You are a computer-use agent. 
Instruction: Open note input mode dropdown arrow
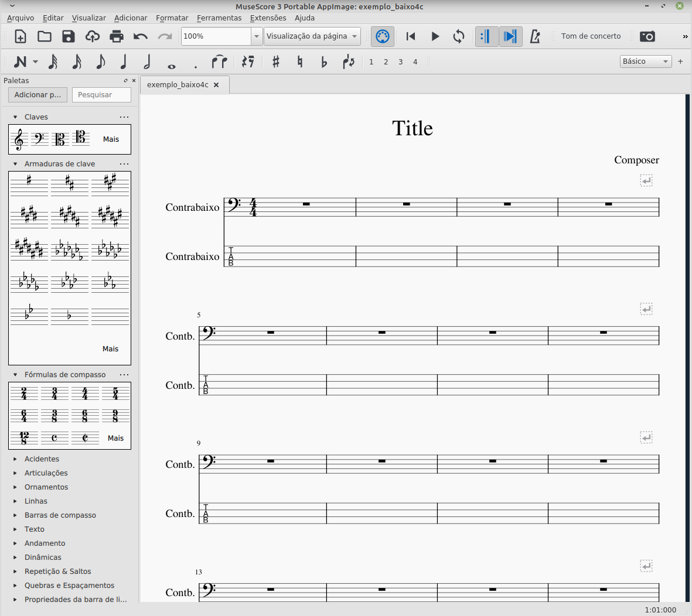click(x=35, y=61)
